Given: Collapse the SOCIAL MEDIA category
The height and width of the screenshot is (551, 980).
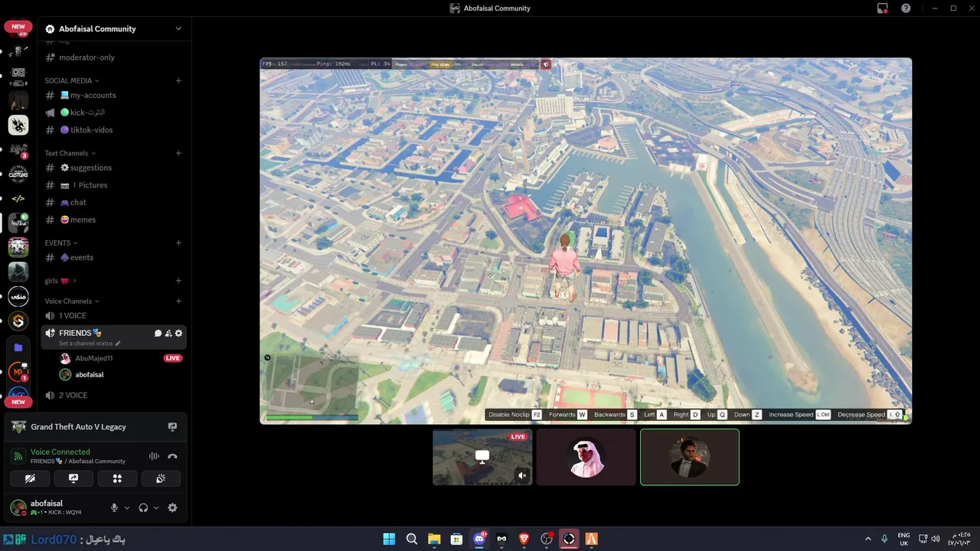Looking at the screenshot, I should coord(71,80).
